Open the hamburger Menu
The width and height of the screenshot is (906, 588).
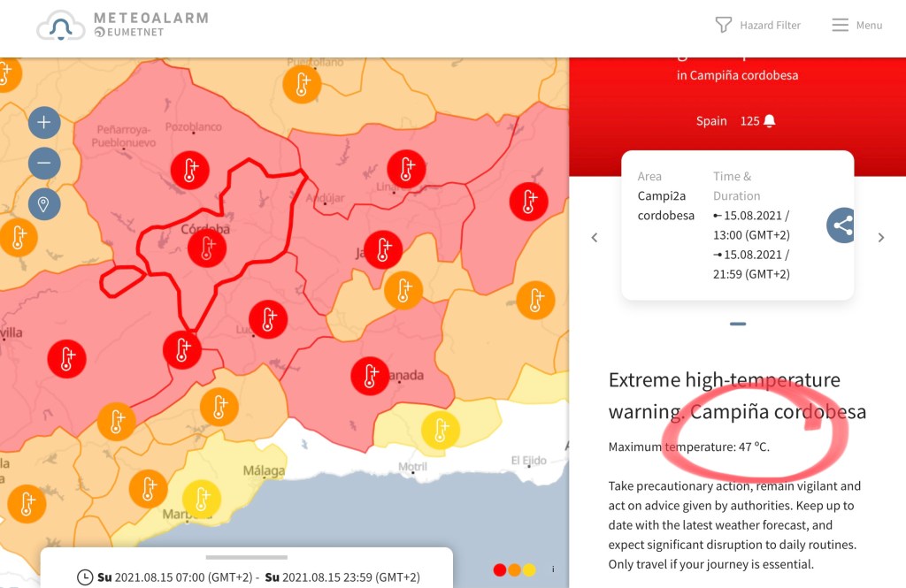pyautogui.click(x=856, y=25)
